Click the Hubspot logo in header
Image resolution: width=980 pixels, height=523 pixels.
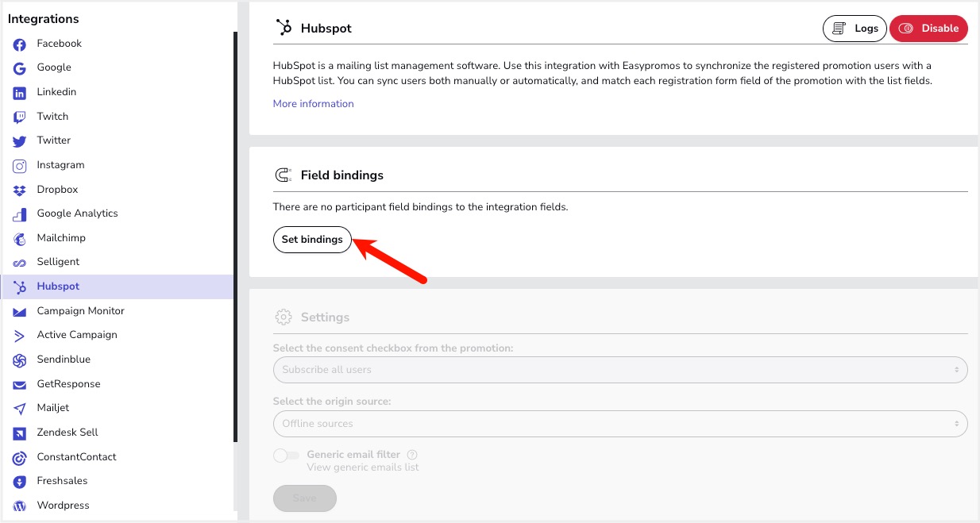tap(283, 28)
